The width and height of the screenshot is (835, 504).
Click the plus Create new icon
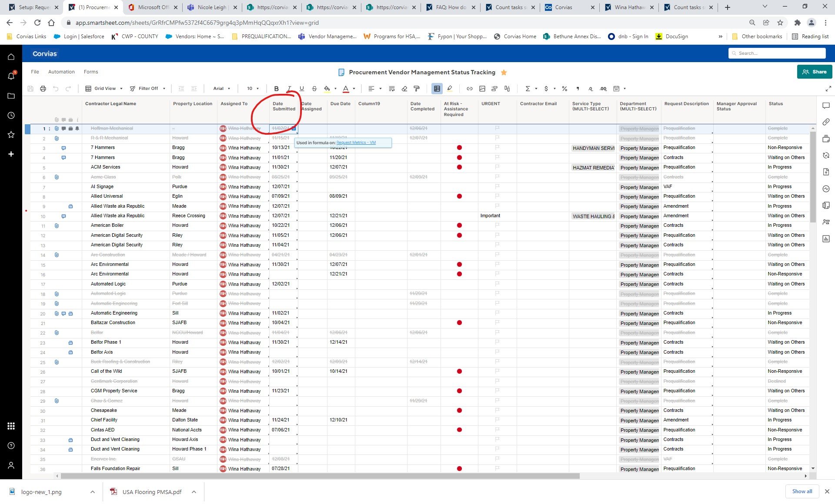[11, 154]
